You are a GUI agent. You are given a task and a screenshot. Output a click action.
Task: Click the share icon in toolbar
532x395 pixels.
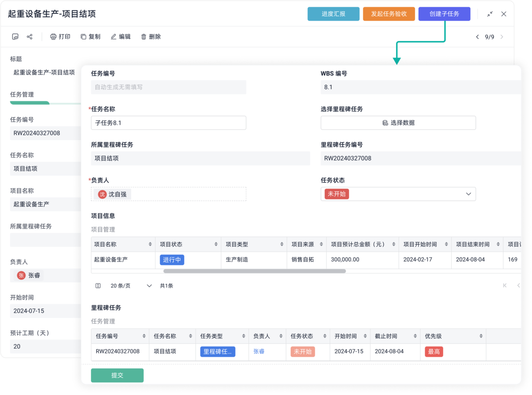pyautogui.click(x=30, y=37)
